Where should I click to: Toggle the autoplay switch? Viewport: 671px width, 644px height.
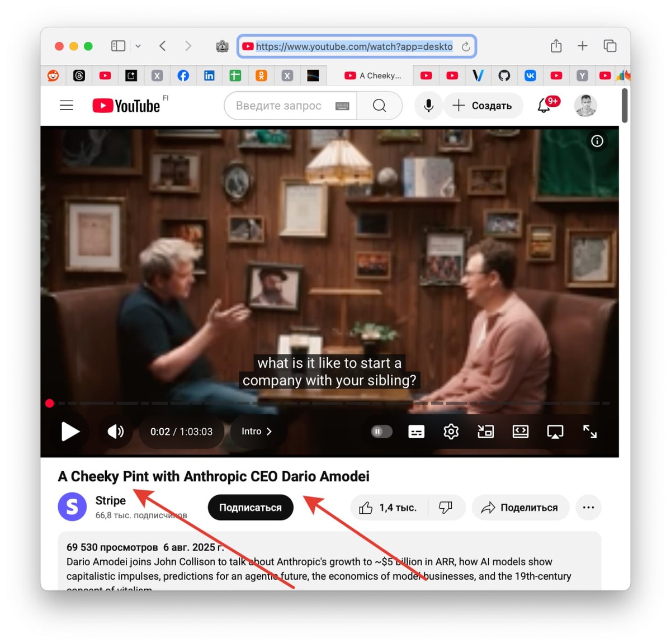[381, 432]
